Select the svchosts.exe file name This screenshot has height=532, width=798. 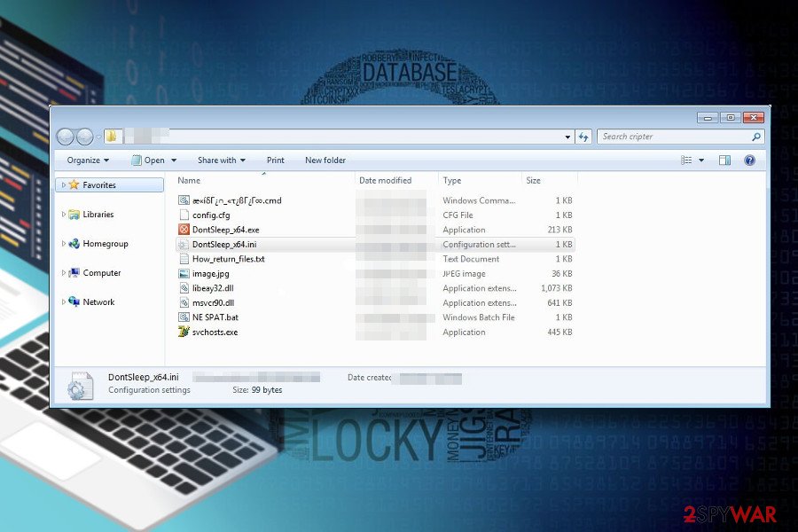tap(215, 332)
